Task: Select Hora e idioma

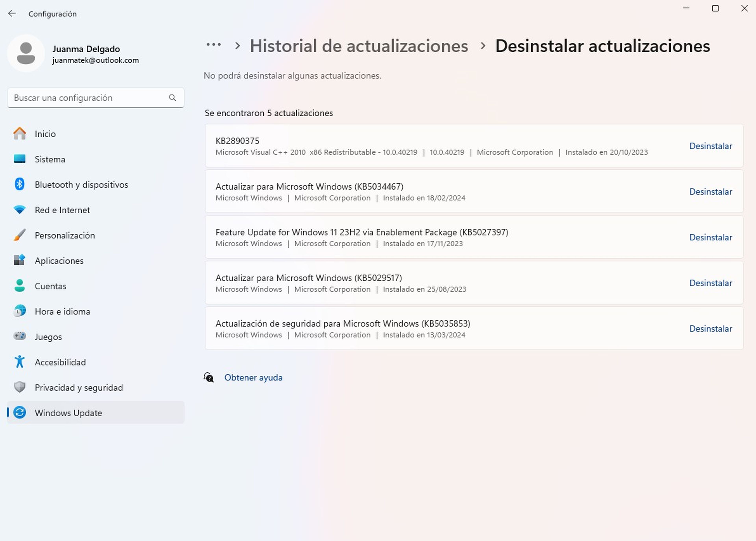Action: tap(95, 311)
